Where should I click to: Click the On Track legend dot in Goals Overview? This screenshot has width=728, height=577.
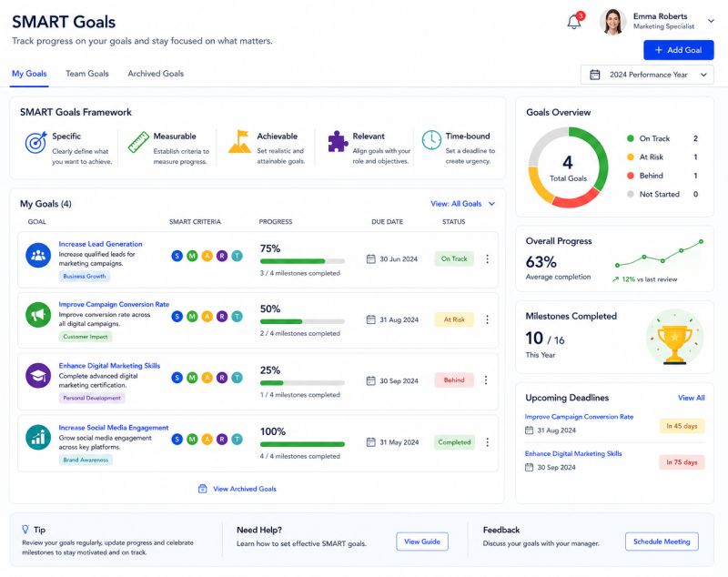(630, 138)
